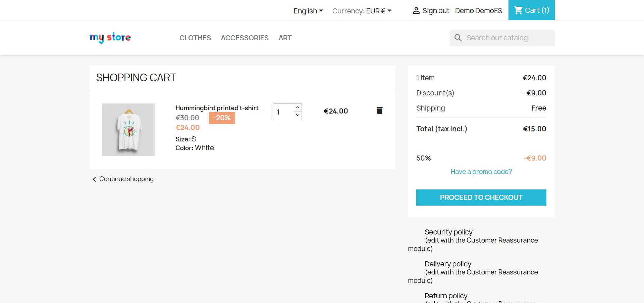Click the my store logo
The width and height of the screenshot is (644, 303).
pos(110,38)
